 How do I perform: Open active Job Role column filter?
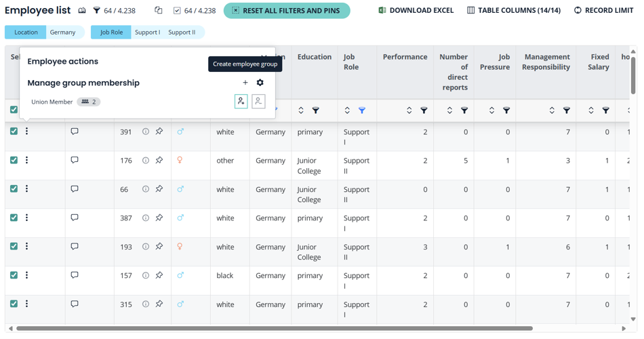tap(362, 111)
